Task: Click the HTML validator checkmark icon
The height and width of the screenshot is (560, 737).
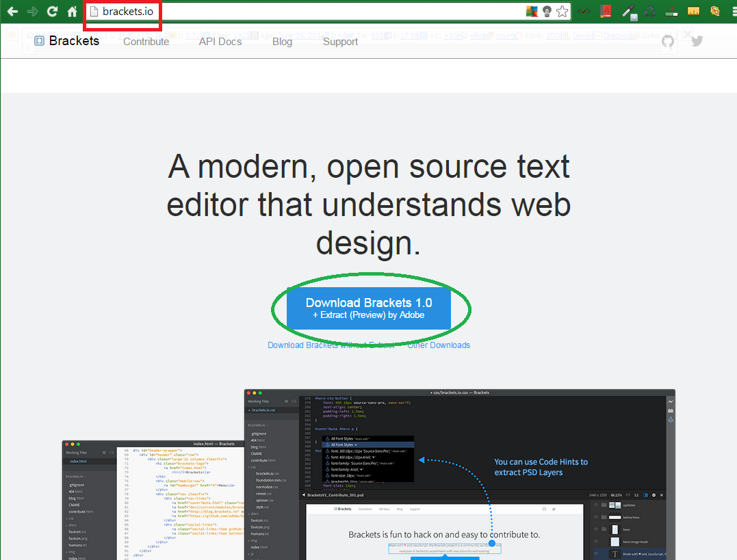Action: 584,10
